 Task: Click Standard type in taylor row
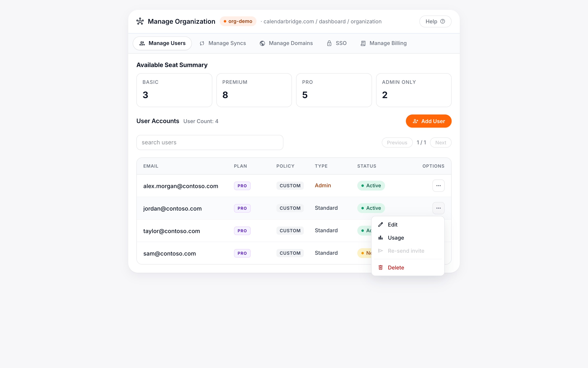[326, 230]
